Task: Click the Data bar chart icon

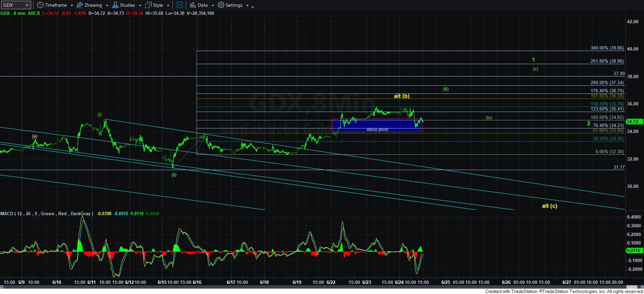Action: click(x=192, y=5)
